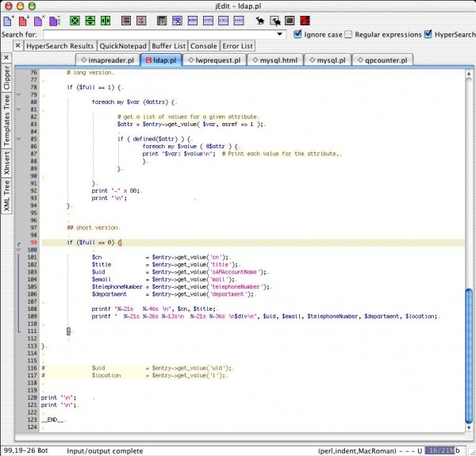Click the memory usage bar 16/21Mb
This screenshot has height=456, width=476.
click(443, 450)
